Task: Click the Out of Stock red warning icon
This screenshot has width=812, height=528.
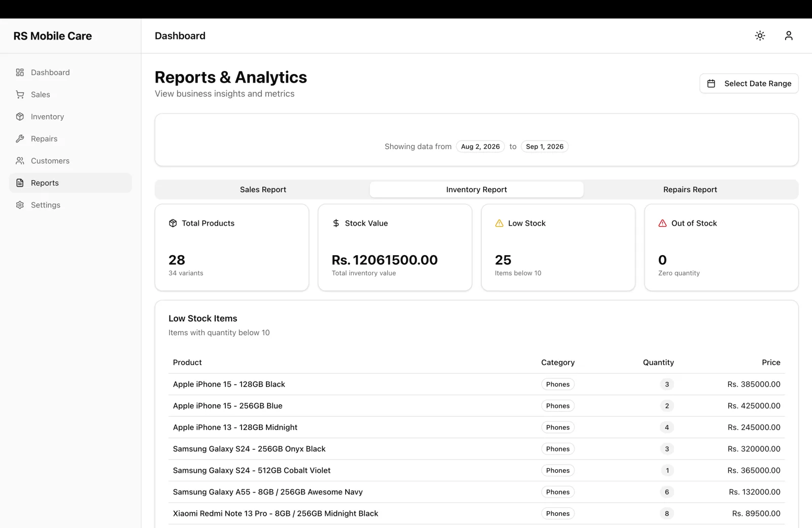Action: (663, 223)
